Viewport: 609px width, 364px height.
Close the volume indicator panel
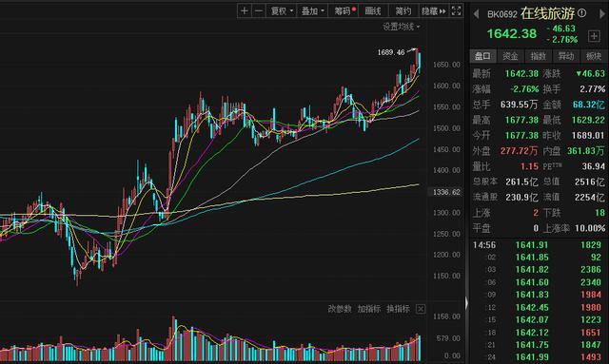(421, 309)
